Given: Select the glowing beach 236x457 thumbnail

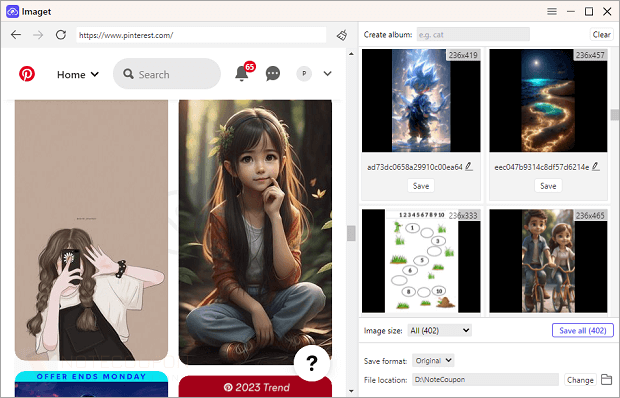Looking at the screenshot, I should coord(548,101).
